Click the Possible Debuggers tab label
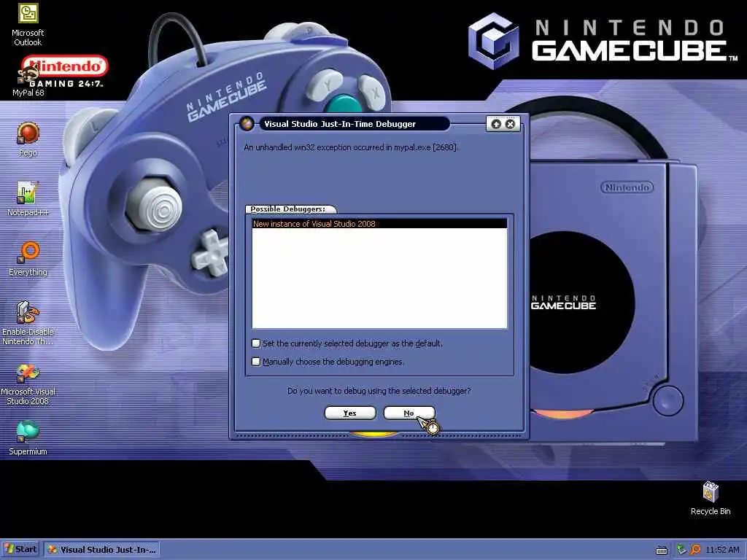 click(x=287, y=209)
